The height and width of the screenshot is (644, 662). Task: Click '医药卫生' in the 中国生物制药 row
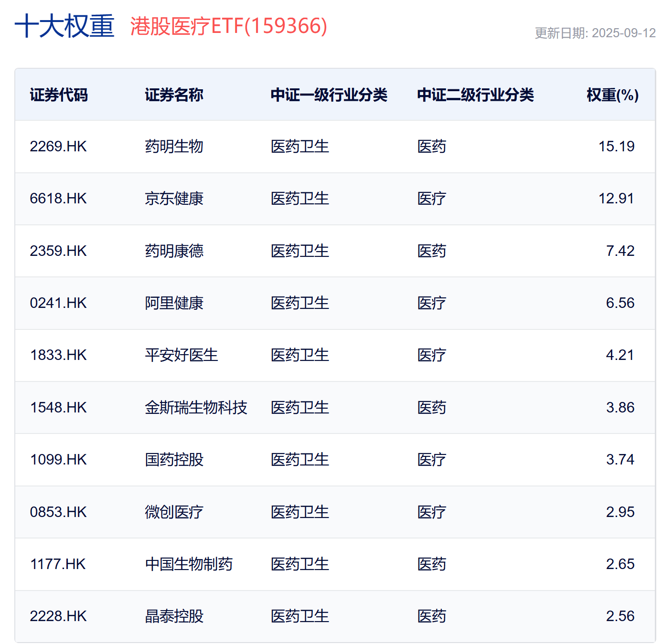coord(300,564)
